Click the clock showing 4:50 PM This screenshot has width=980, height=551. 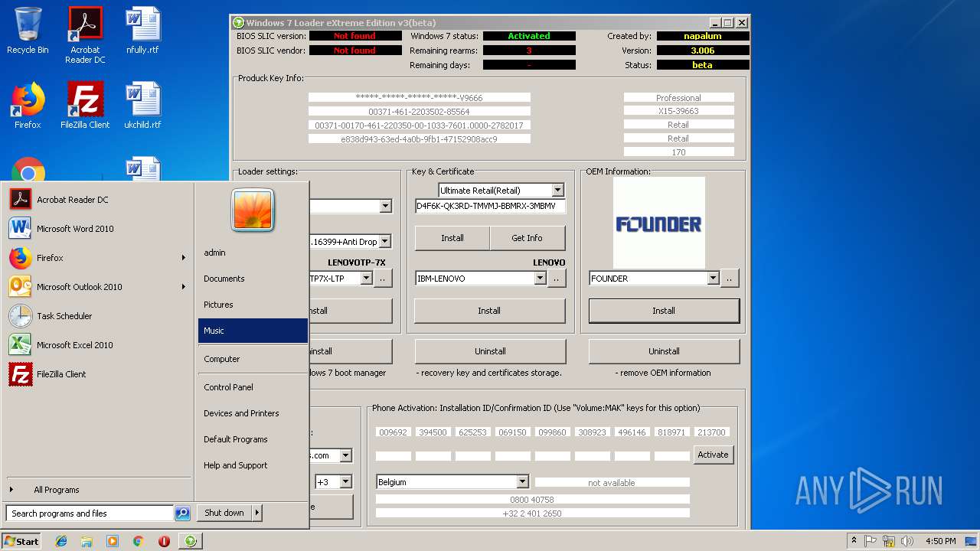pos(940,541)
